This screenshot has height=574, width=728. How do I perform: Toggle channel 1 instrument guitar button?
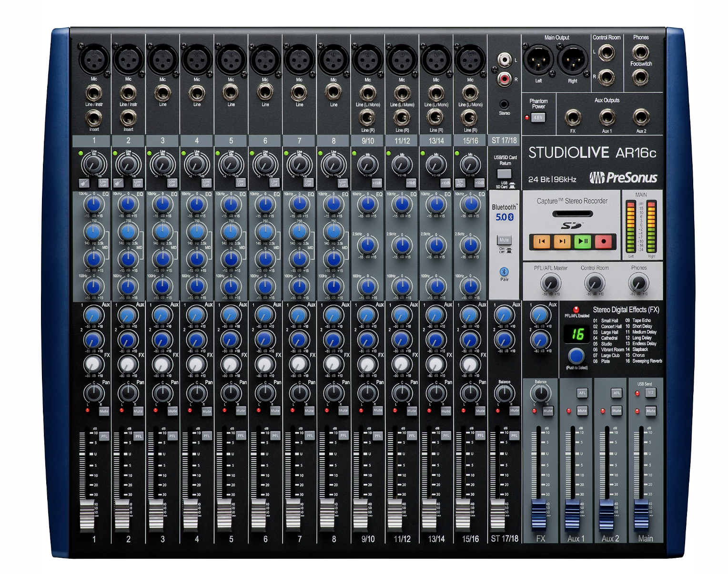click(x=85, y=184)
